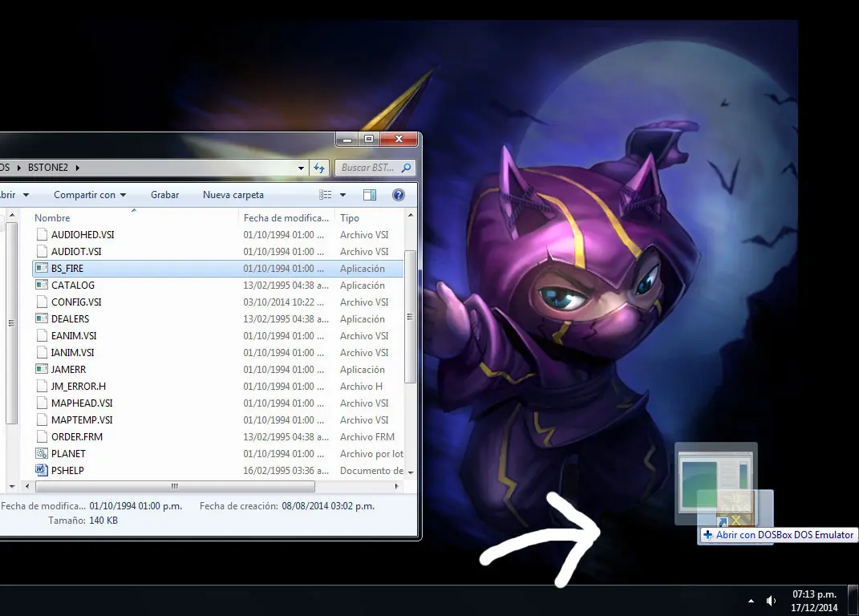Select the JM_ERROR.H file name
This screenshot has height=616, width=859.
79,387
